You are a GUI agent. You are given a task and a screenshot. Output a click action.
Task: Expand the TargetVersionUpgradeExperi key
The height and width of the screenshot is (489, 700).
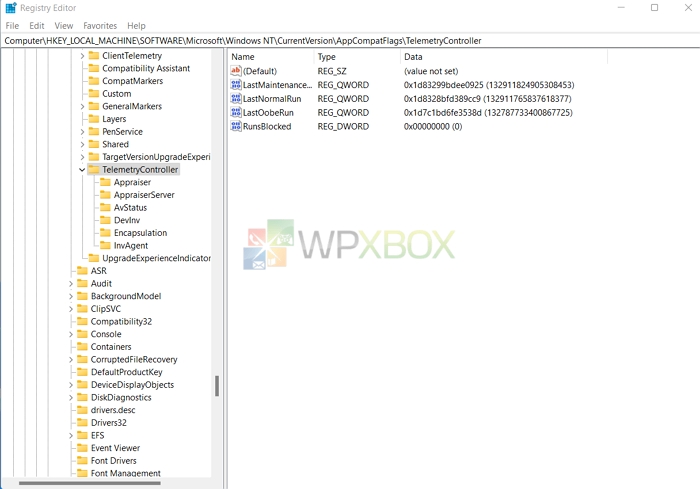pos(82,157)
